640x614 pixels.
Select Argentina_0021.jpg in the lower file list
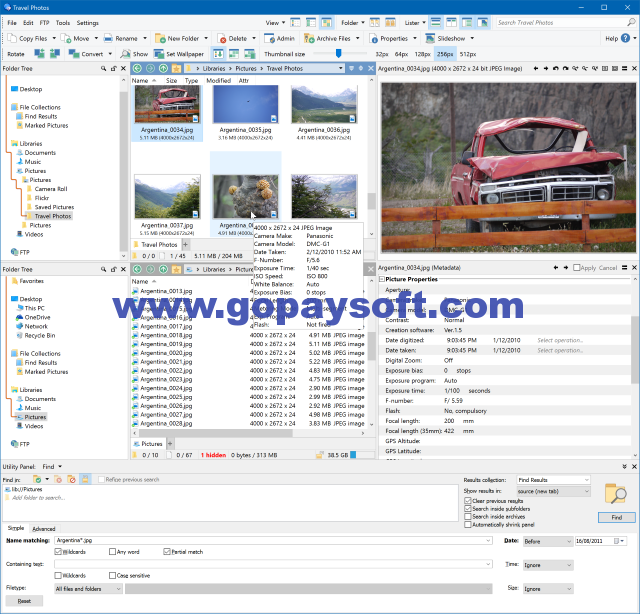[166, 362]
